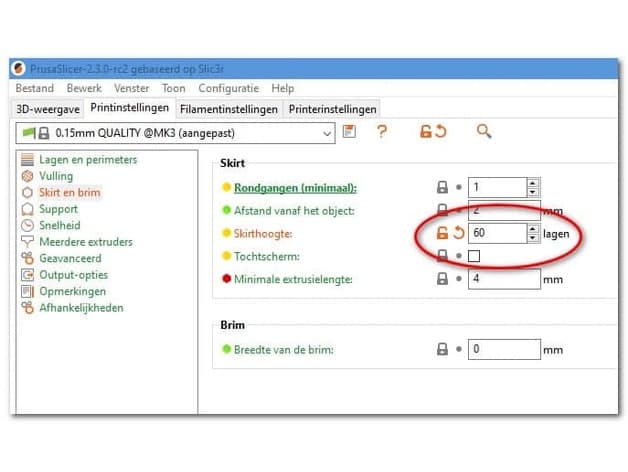Open the Help menu
Image resolution: width=628 pixels, height=472 pixels.
coord(283,88)
